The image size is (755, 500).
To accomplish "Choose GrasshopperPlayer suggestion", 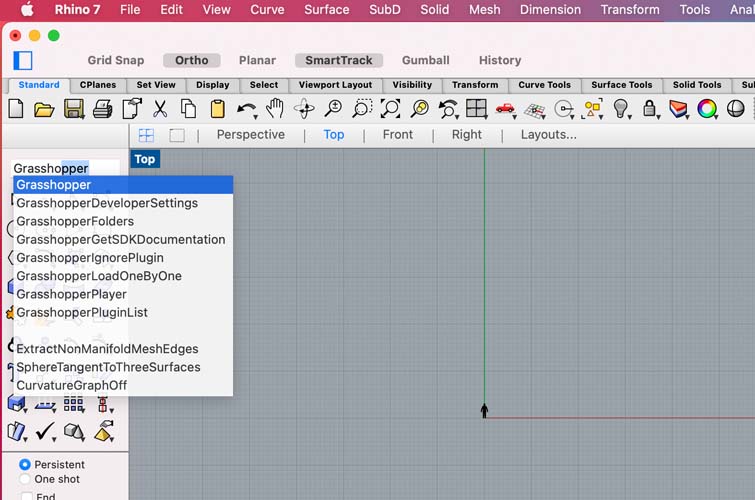I will 123,294.
